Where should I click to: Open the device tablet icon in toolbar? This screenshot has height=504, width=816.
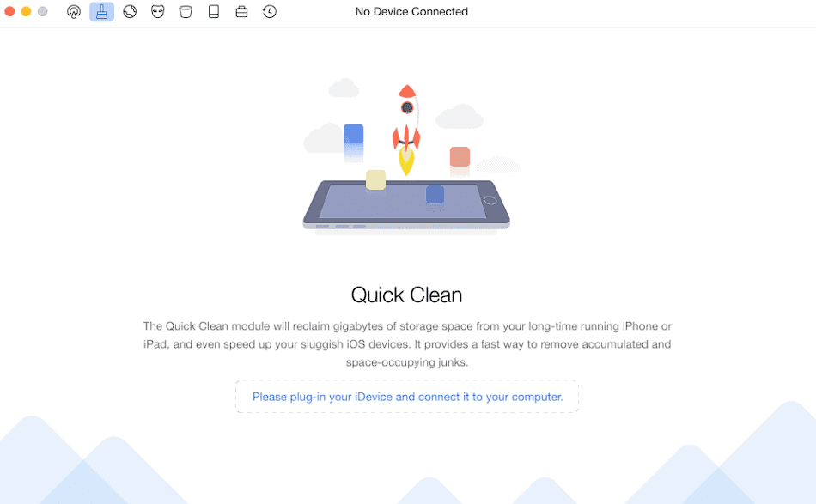coord(214,11)
